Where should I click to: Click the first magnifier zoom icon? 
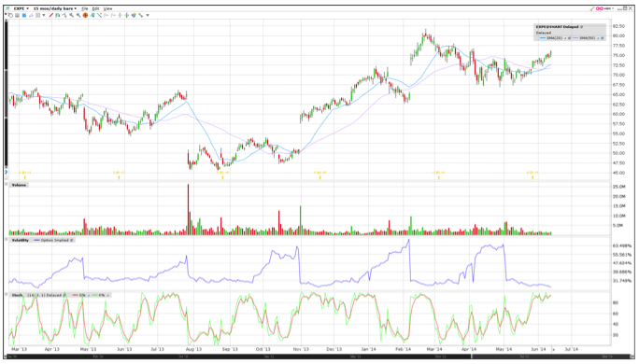coord(71,15)
